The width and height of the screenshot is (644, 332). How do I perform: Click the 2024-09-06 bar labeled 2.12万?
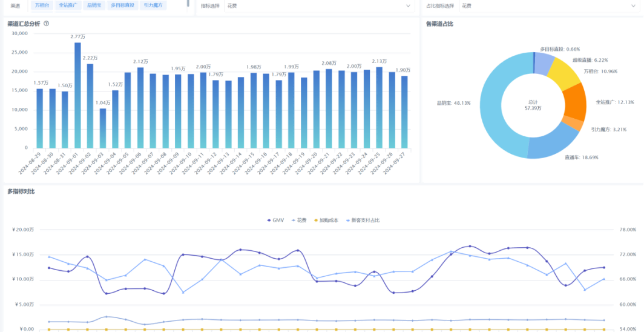coord(140,108)
